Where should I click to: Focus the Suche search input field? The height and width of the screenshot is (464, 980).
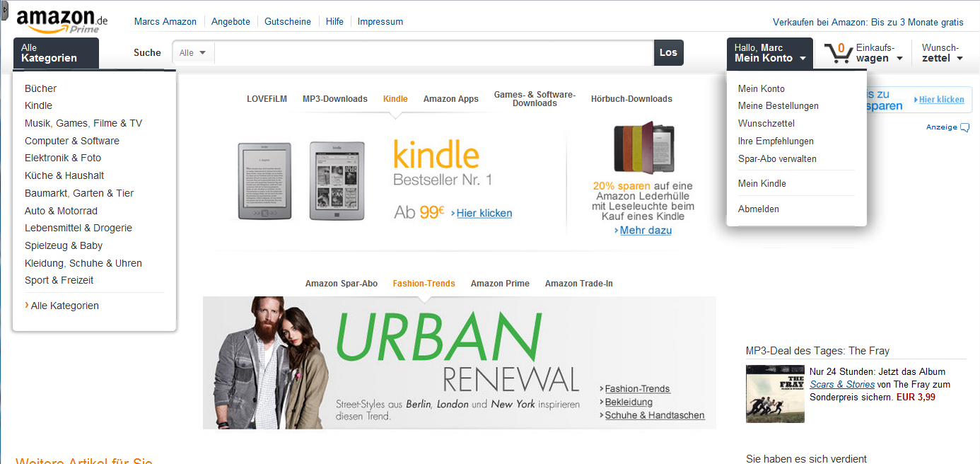click(x=433, y=53)
